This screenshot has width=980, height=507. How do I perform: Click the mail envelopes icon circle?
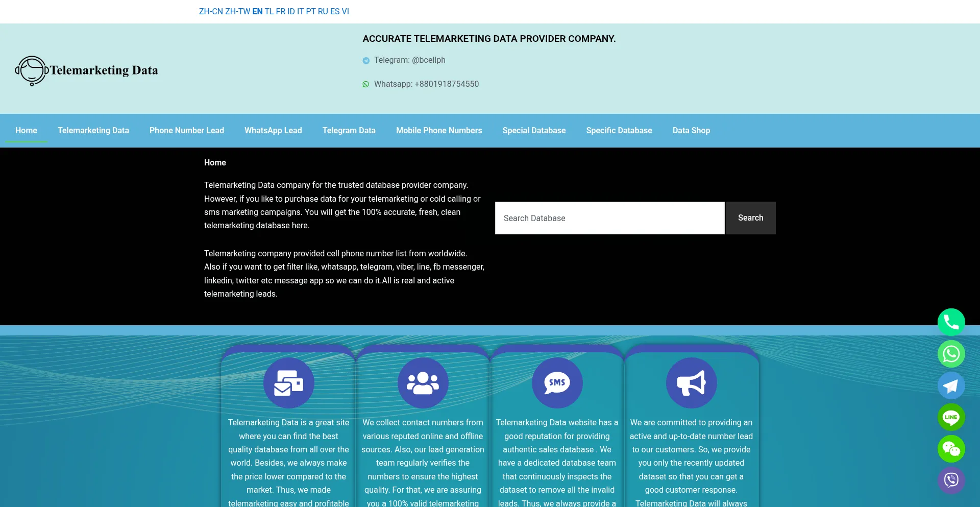pos(288,383)
